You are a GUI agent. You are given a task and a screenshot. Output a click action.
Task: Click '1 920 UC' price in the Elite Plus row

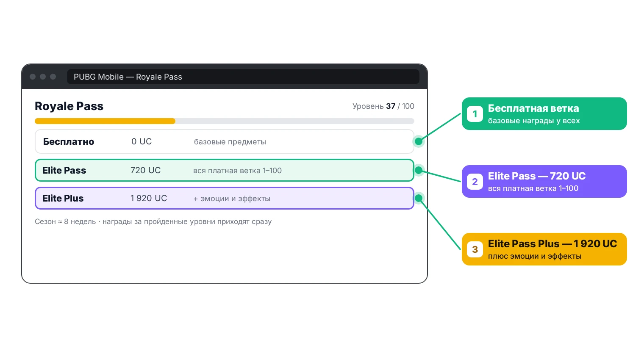(149, 198)
